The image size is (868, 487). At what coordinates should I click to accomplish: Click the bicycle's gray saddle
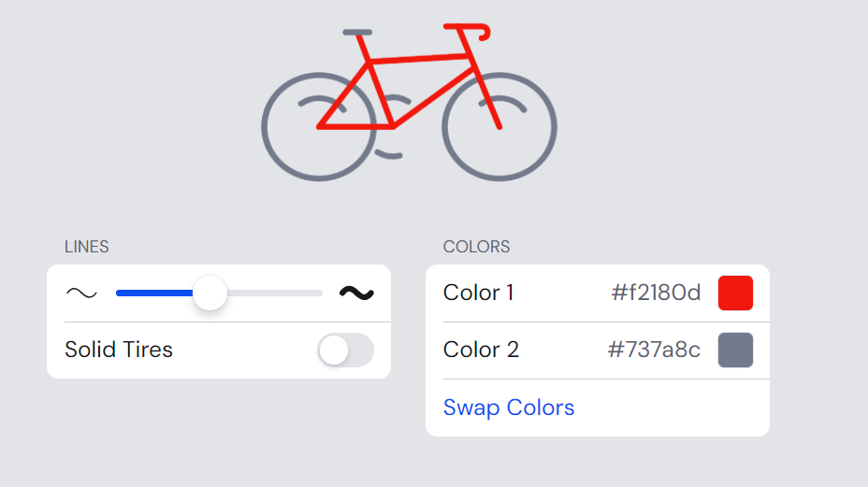point(357,32)
